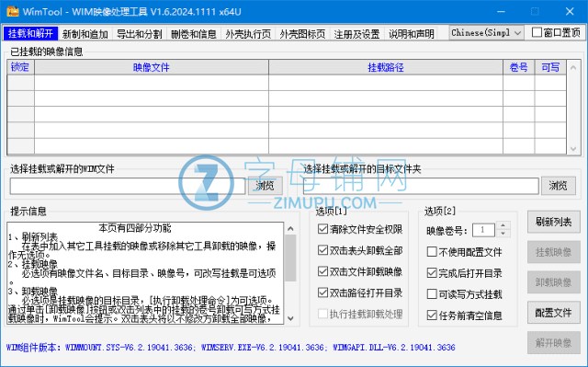The width and height of the screenshot is (588, 367).
Task: Click the 映像卷号 number field
Action: click(x=484, y=230)
